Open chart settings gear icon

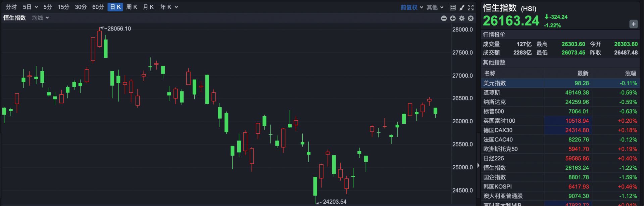pyautogui.click(x=462, y=18)
